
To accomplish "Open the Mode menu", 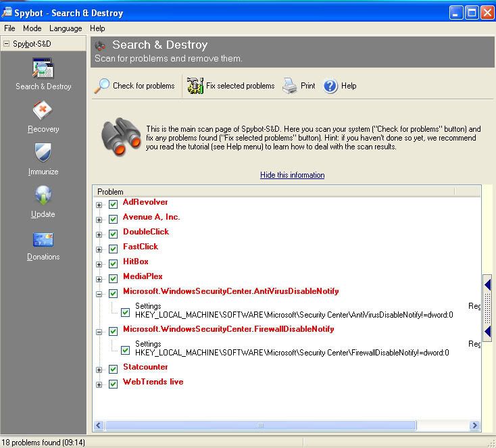I will click(32, 28).
